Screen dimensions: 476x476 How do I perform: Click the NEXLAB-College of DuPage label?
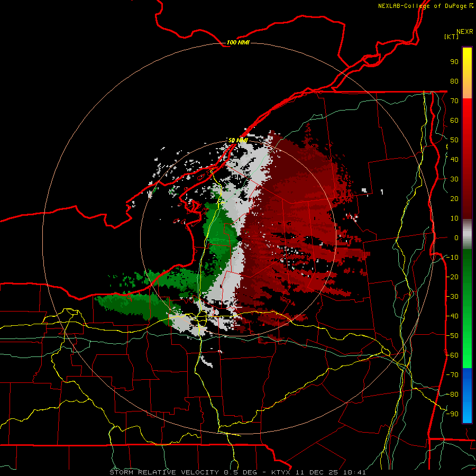(x=425, y=6)
